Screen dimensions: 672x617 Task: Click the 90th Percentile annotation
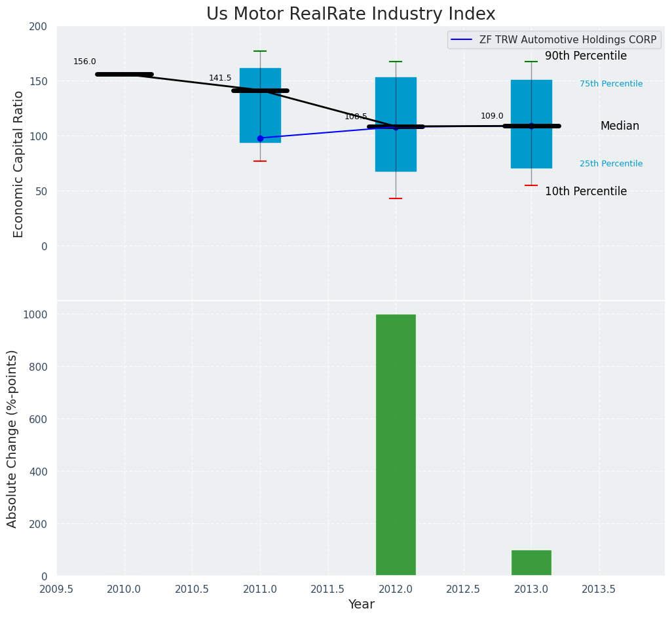coord(586,56)
